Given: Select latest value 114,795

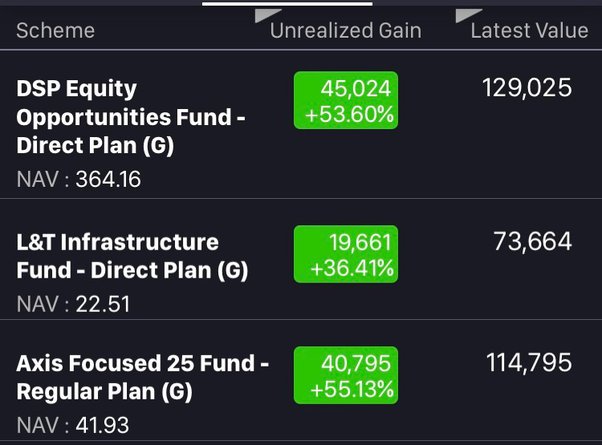Looking at the screenshot, I should 529,363.
